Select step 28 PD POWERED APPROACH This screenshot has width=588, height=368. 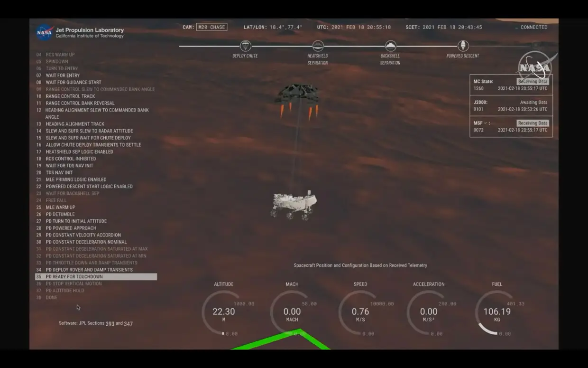point(66,228)
